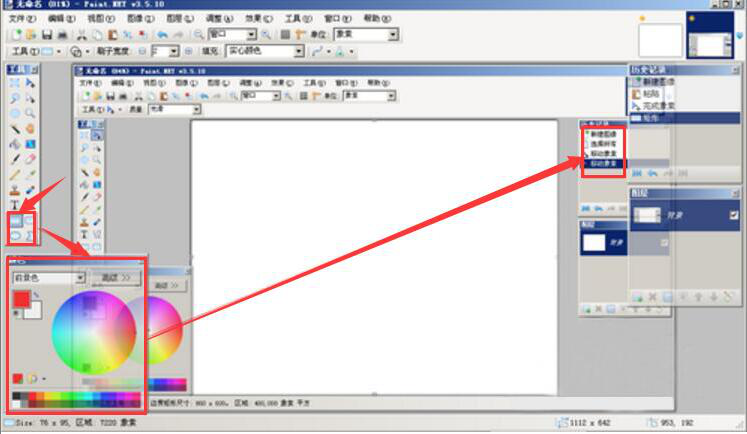Step backward in History panel
Viewport: 747px width, 434px height.
(x=653, y=173)
